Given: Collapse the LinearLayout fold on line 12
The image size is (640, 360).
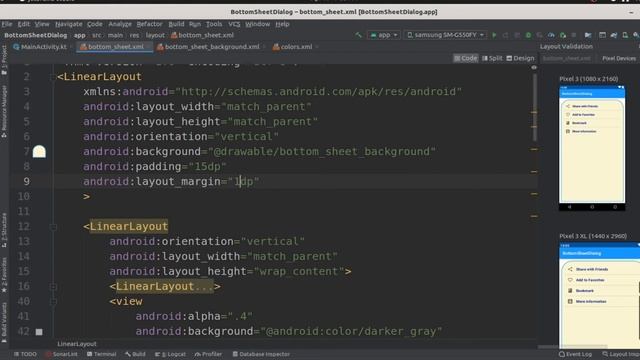Looking at the screenshot, I should point(53,227).
